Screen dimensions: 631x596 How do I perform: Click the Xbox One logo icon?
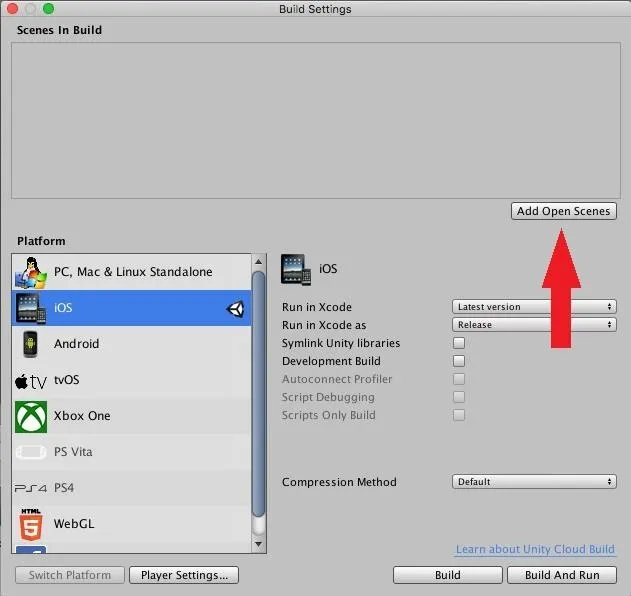(x=31, y=417)
